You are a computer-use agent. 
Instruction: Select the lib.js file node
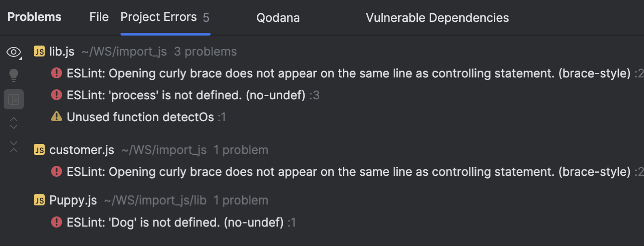pos(62,51)
